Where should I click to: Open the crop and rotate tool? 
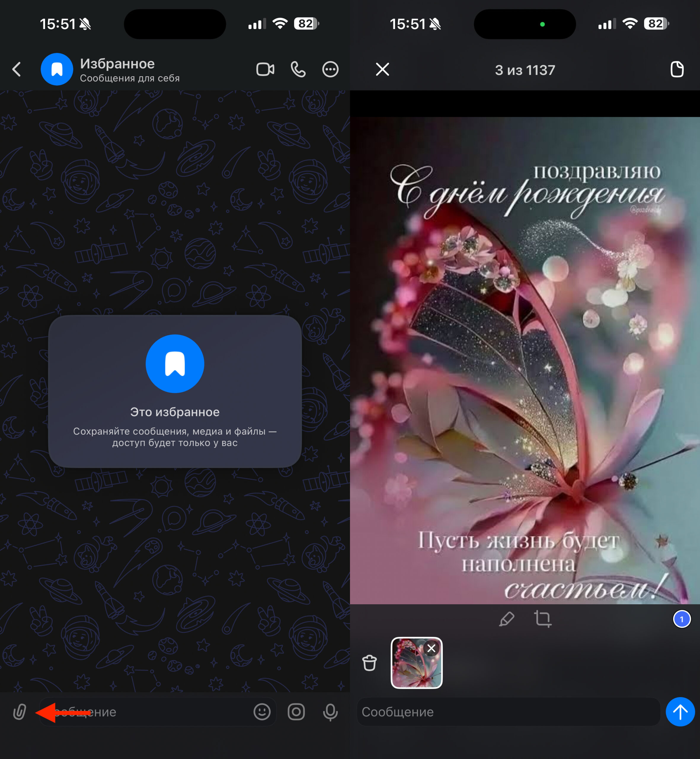tap(542, 619)
